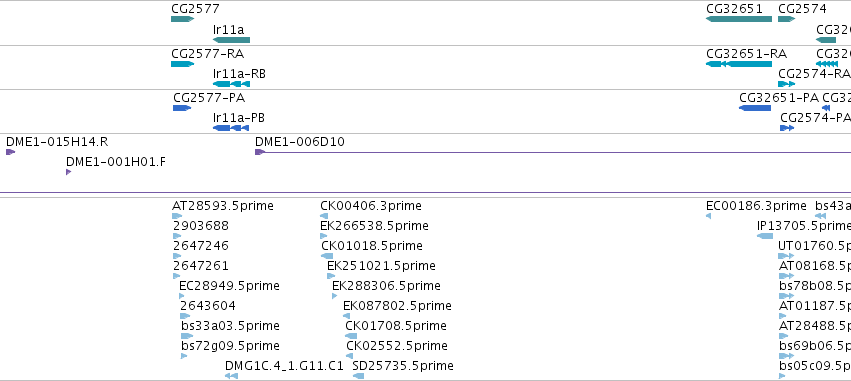Screen dimensions: 851x381
Task: Click the Ir11a gene label
Action: tap(228, 29)
